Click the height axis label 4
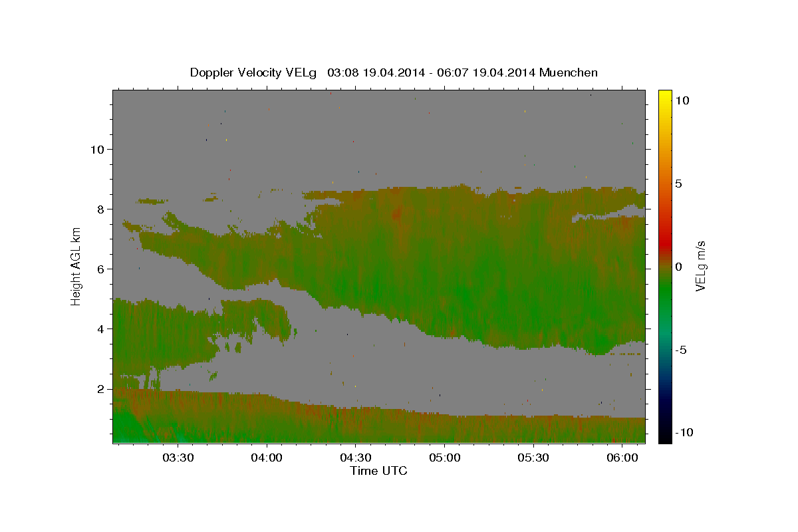Image resolution: width=798 pixels, height=532 pixels. coord(101,329)
